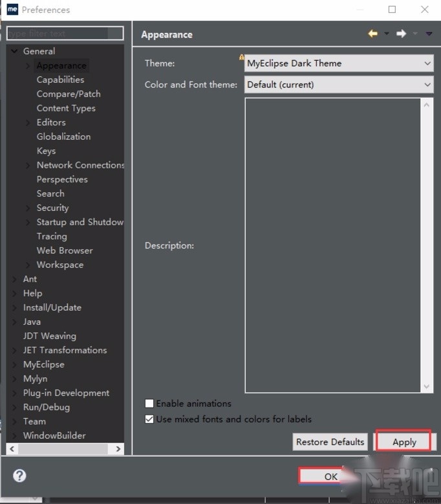Select Plug-in Development in the tree
Viewport: 441px width, 504px height.
tap(66, 393)
